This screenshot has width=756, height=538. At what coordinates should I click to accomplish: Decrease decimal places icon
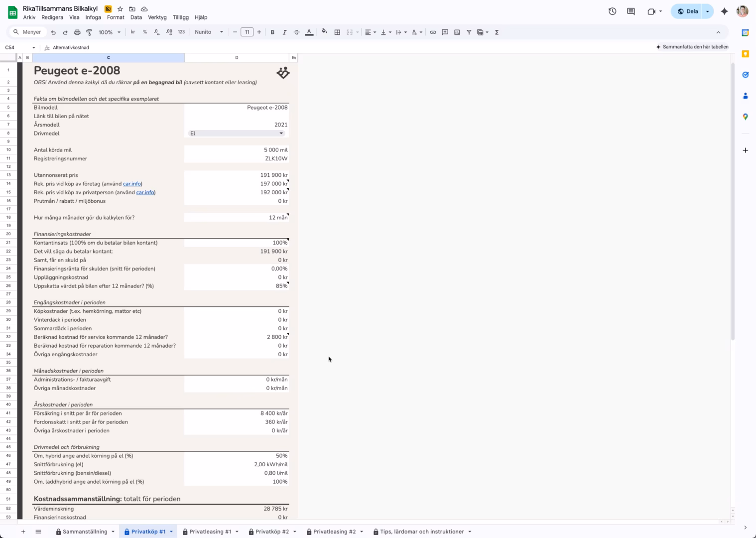(157, 32)
